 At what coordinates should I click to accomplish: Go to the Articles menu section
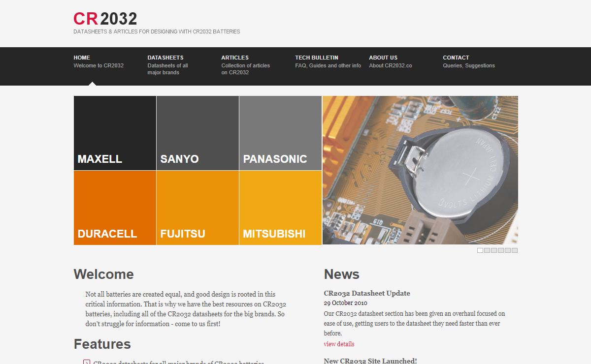[246, 65]
